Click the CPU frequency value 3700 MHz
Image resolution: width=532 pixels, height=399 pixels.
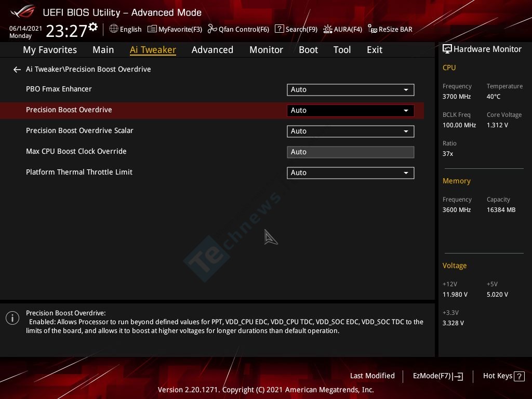[x=457, y=97]
